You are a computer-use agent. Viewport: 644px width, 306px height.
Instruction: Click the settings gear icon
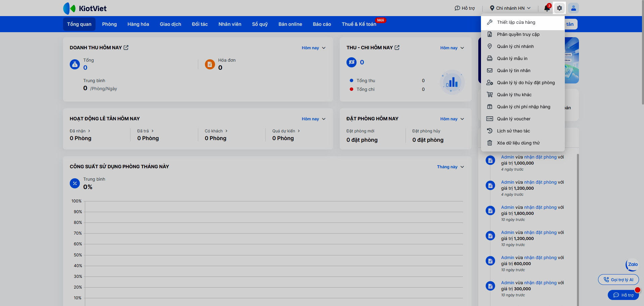(x=559, y=8)
